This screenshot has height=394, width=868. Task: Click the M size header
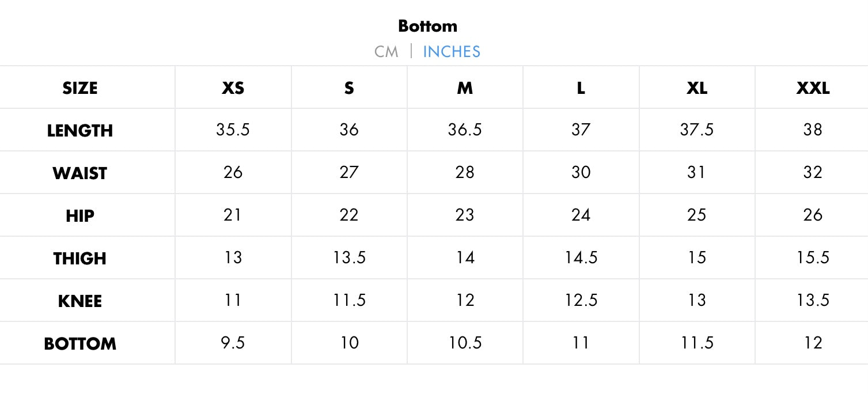click(x=465, y=88)
